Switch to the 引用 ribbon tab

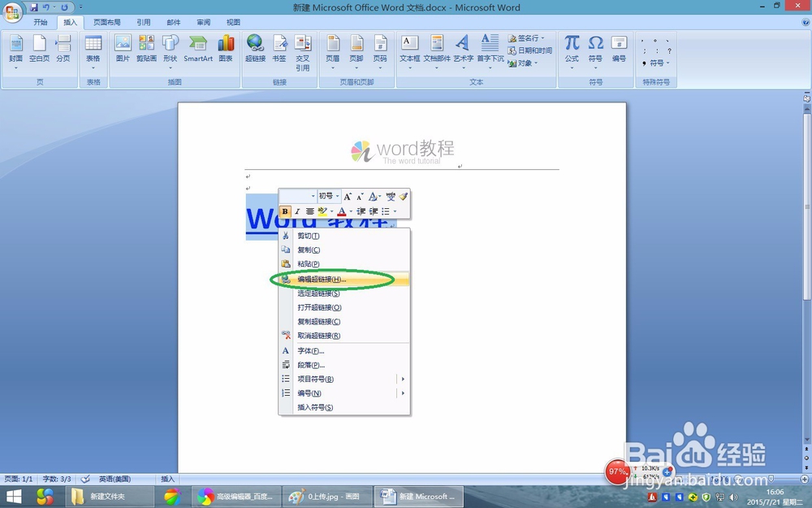[144, 22]
